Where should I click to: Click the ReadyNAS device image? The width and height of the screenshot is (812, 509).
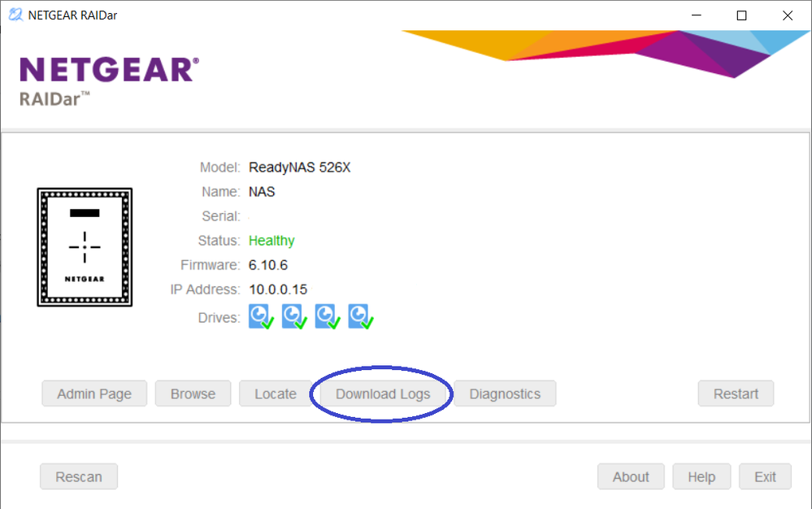(x=85, y=247)
